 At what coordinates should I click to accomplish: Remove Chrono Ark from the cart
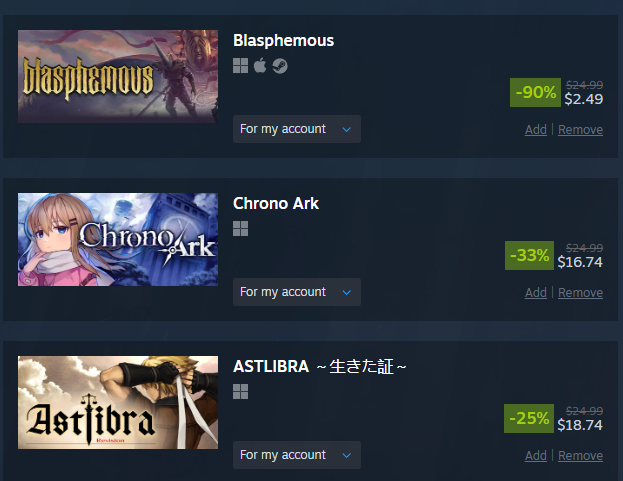(x=580, y=292)
